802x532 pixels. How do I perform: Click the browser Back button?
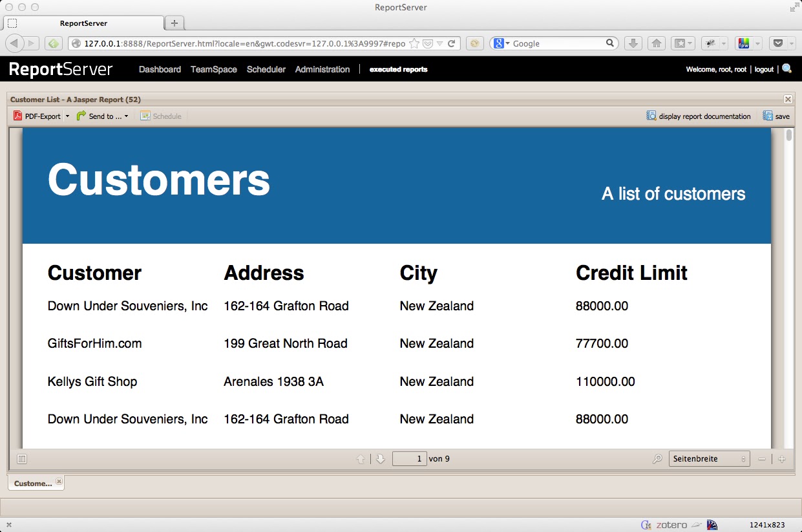pyautogui.click(x=14, y=43)
